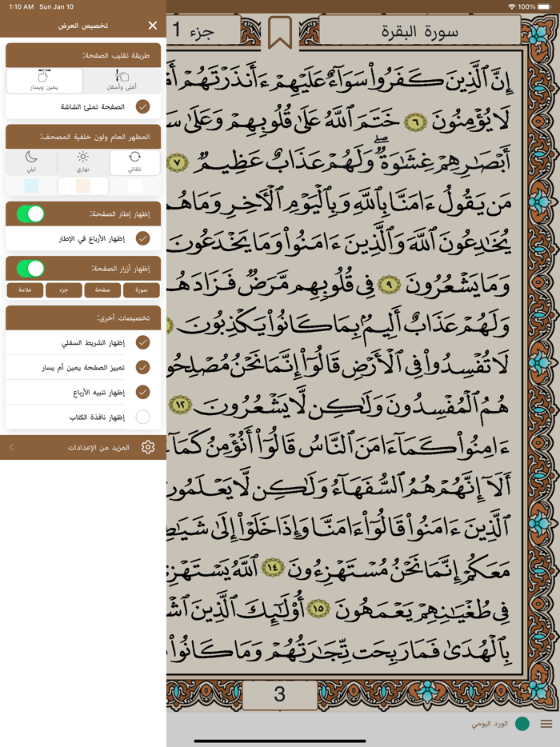Select the يمين ويسار page-flip mode

pos(44,81)
